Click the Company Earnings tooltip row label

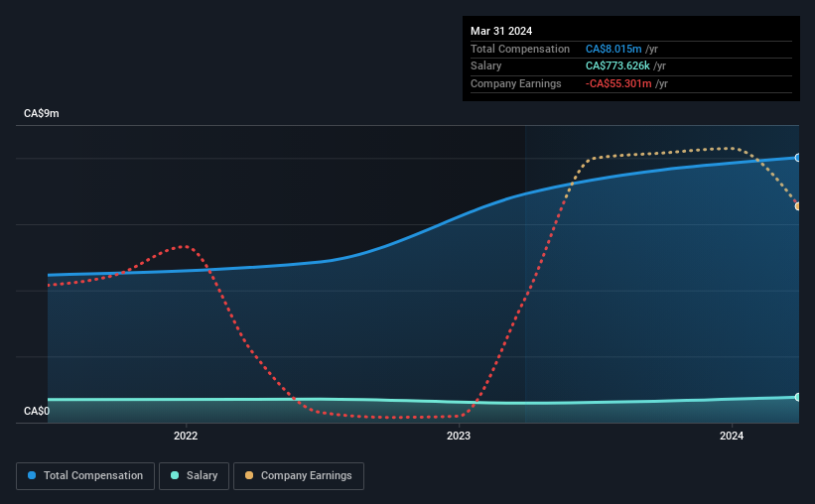coord(515,83)
